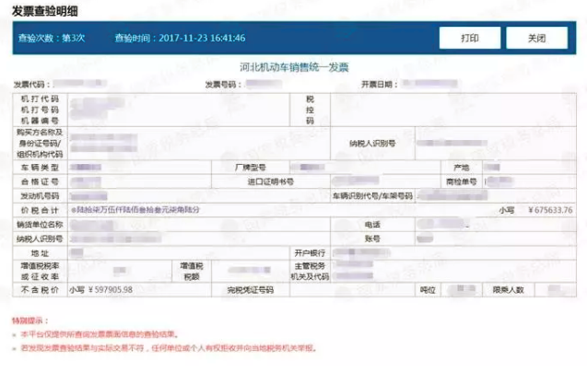Click the 查验时间 2017-11-23 timestamp
The height and width of the screenshot is (373, 588).
click(x=179, y=39)
